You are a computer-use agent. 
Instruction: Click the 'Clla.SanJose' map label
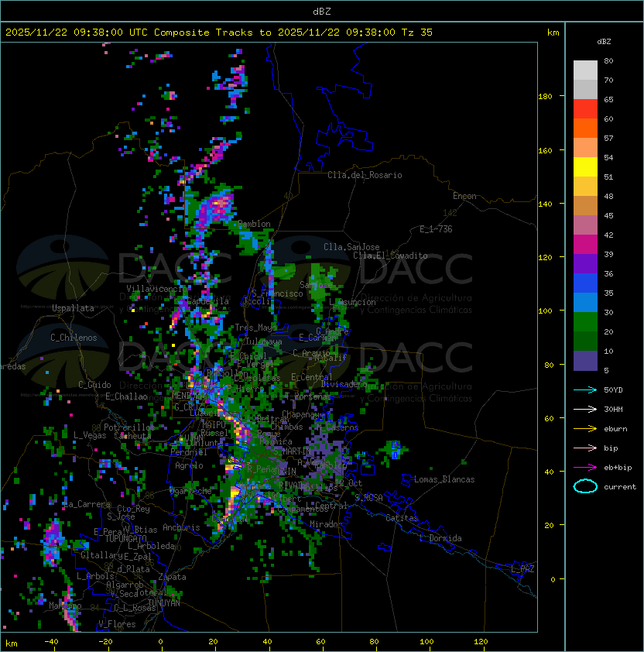[351, 247]
